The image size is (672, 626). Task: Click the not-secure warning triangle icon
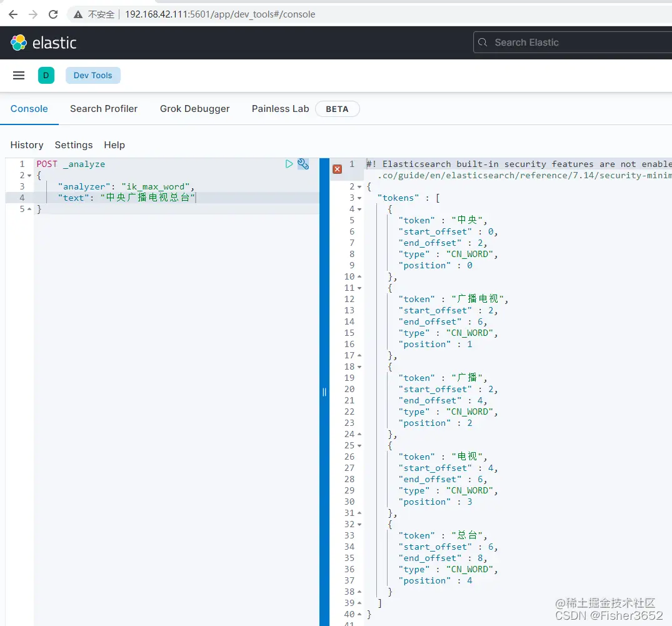pyautogui.click(x=78, y=14)
